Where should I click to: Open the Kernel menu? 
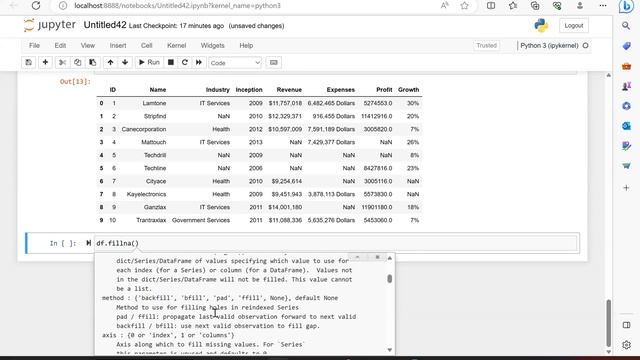coord(176,45)
